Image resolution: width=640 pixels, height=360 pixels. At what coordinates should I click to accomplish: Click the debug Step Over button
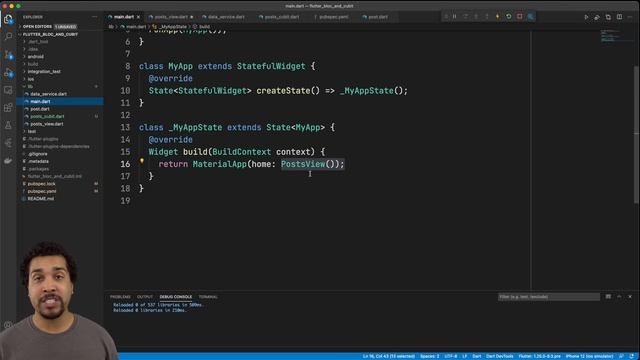click(x=465, y=17)
